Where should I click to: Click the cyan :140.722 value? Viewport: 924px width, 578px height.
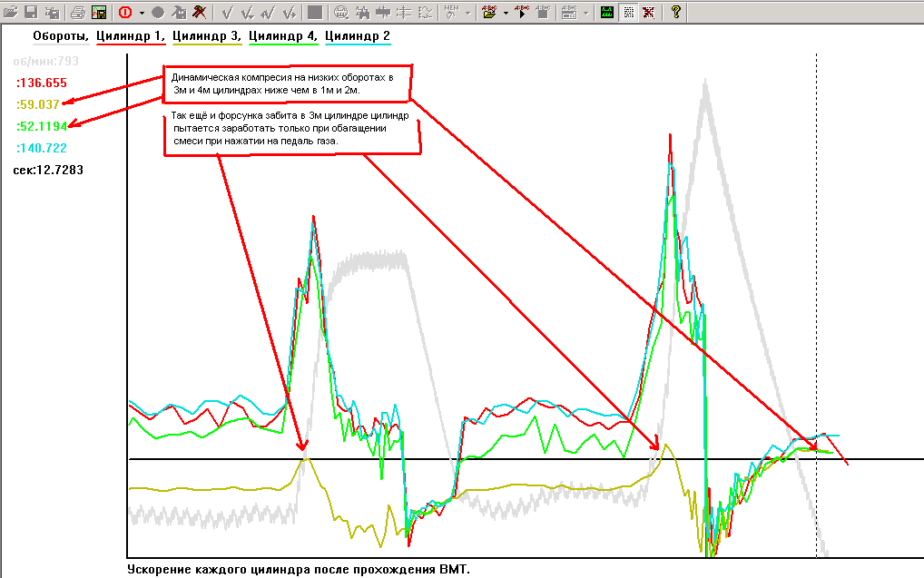pyautogui.click(x=42, y=149)
